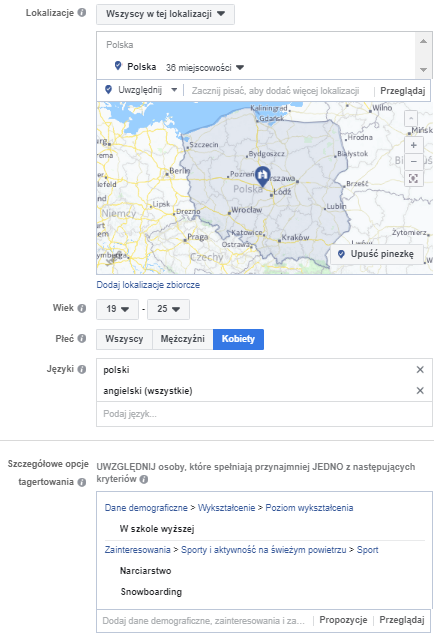The image size is (440, 636).
Task: Open the minimum age 19 dropdown
Action: (x=117, y=309)
